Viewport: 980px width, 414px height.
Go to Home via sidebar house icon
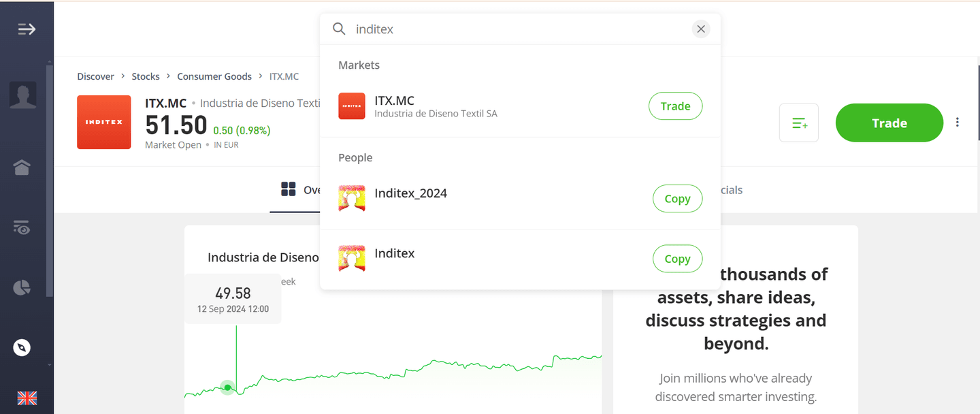pos(22,167)
